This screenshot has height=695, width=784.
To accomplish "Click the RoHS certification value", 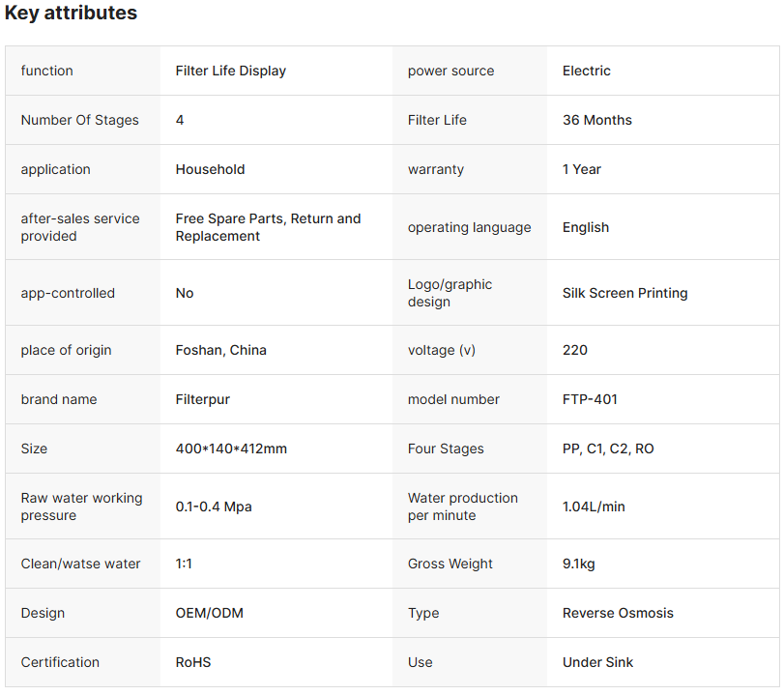I will [193, 662].
